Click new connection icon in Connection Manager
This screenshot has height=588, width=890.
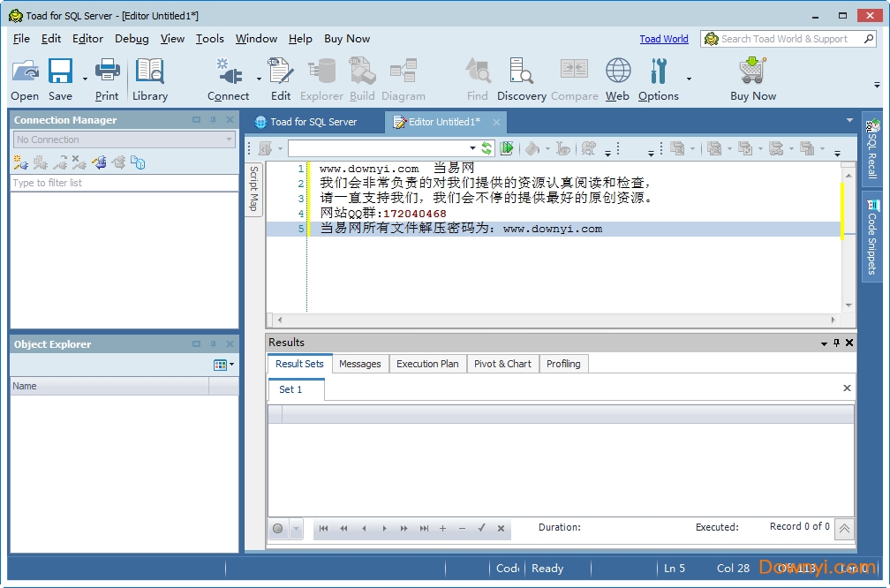pos(20,162)
